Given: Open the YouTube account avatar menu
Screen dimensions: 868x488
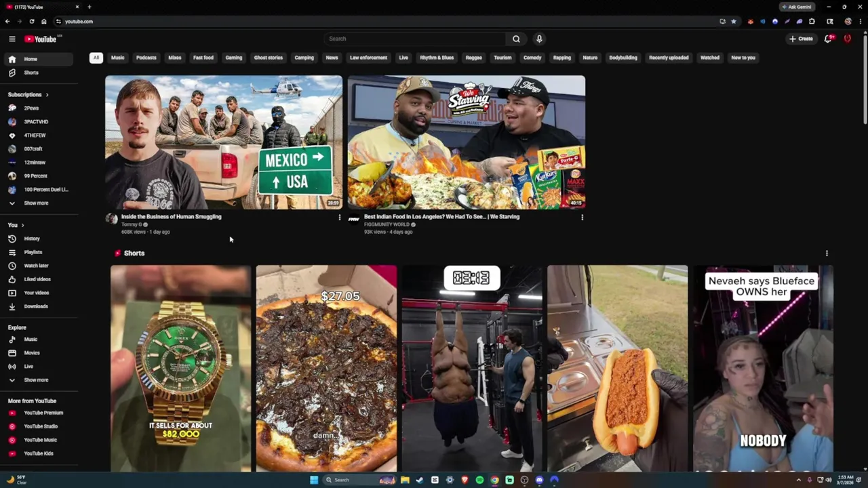Looking at the screenshot, I should pyautogui.click(x=847, y=39).
